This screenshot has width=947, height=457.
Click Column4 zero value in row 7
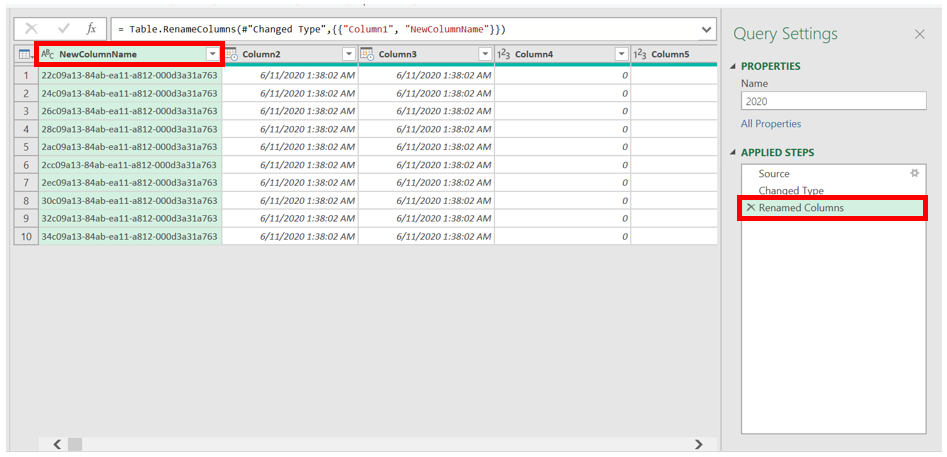click(563, 182)
